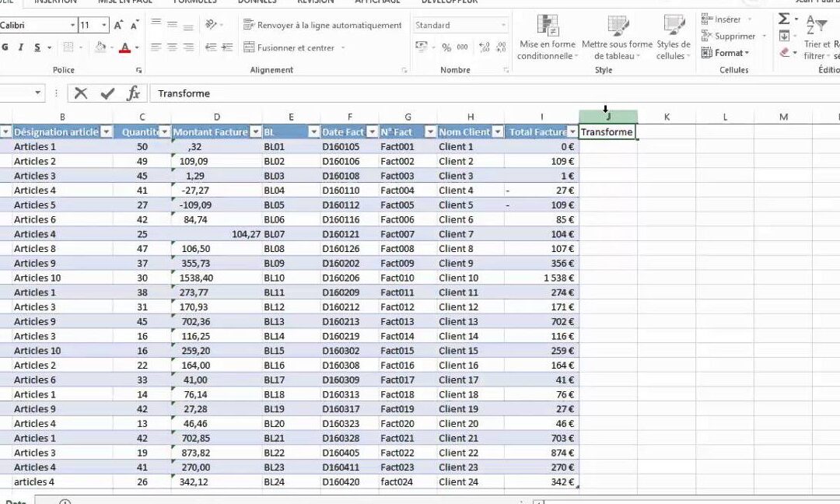Viewport: 840px width, 504px height.
Task: Align cell content to the vertical middle
Action: 172,23
